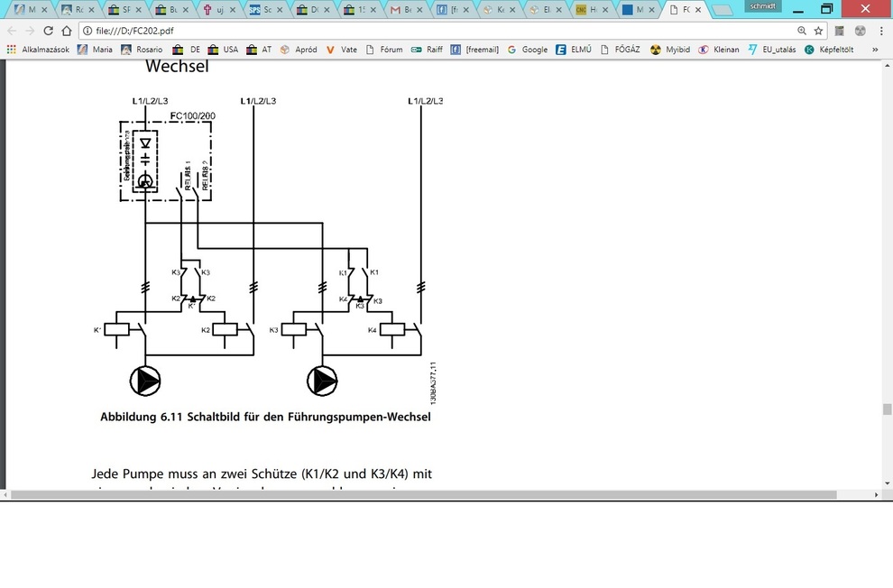Open the Képfeltölt bookmark
The image size is (893, 588).
[x=829, y=50]
